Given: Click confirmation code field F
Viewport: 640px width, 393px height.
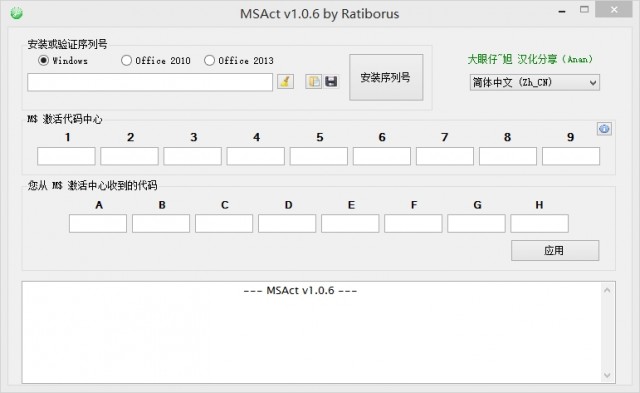Looking at the screenshot, I should click(413, 224).
